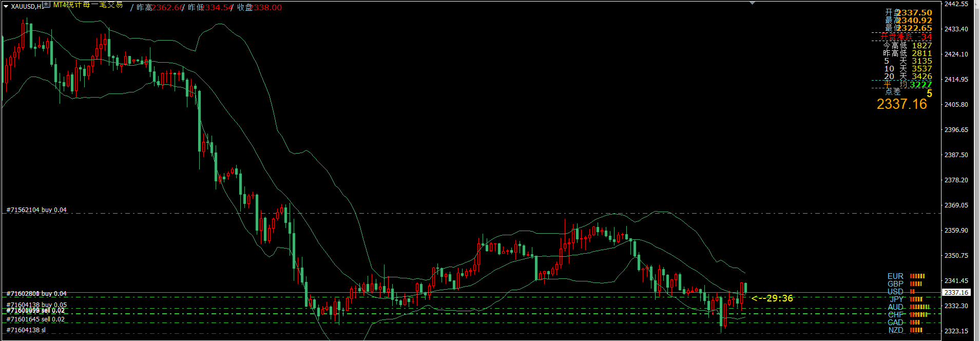Click the 2387.50 price scale label
Viewport: 980px width, 341px height.
tap(956, 155)
